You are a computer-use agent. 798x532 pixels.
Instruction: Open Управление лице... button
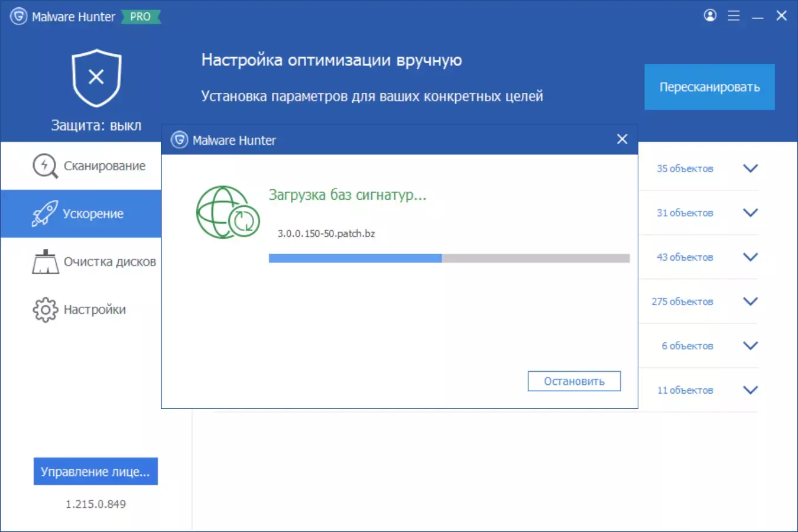(x=96, y=471)
